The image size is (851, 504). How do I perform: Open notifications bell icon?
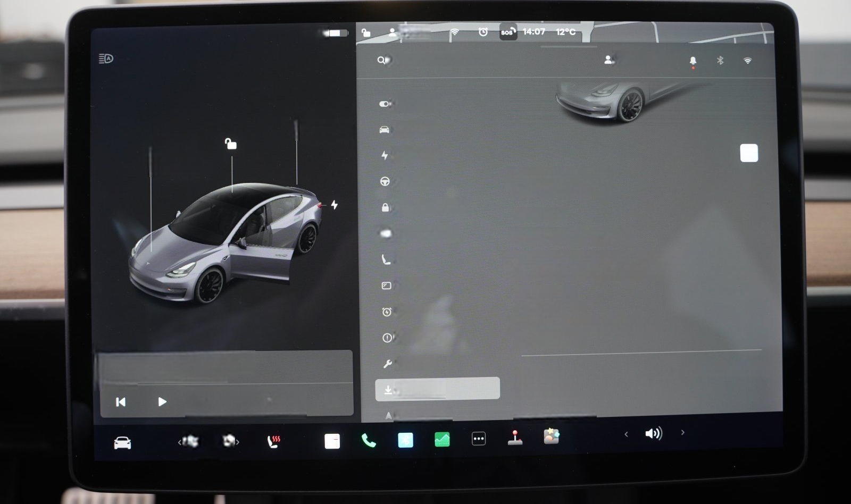pos(693,61)
